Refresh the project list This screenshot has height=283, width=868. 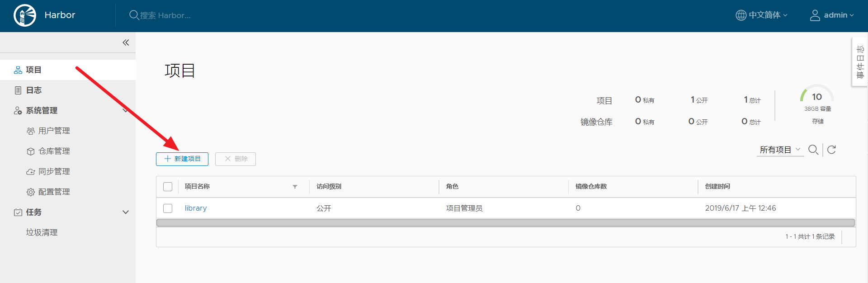(831, 150)
